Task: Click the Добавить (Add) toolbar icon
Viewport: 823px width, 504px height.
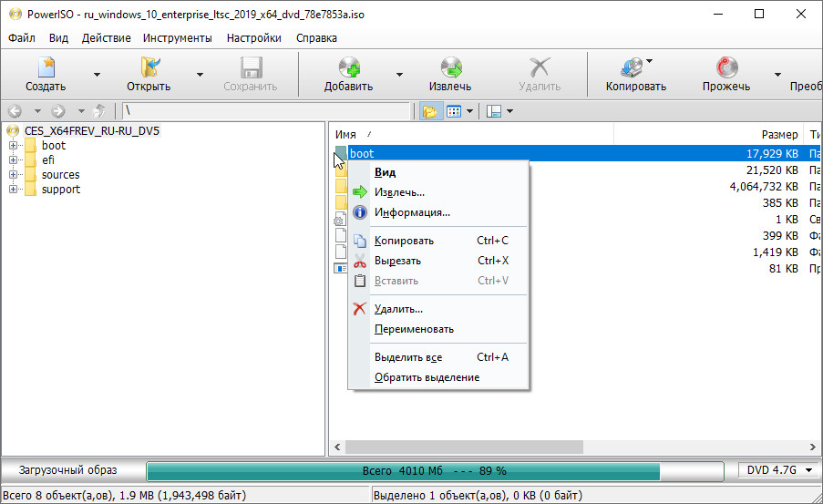Action: pyautogui.click(x=348, y=68)
